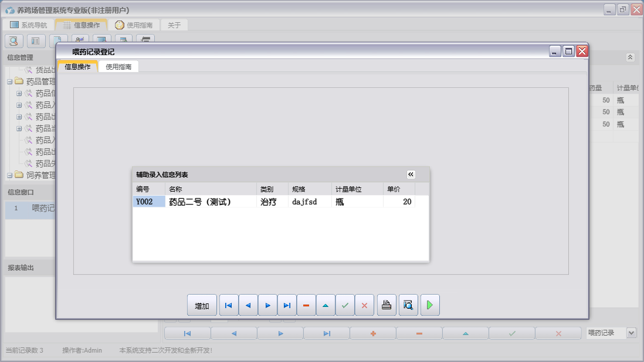The image size is (644, 362).
Task: Click the teal up-triangle edit icon in dialog
Action: click(326, 305)
